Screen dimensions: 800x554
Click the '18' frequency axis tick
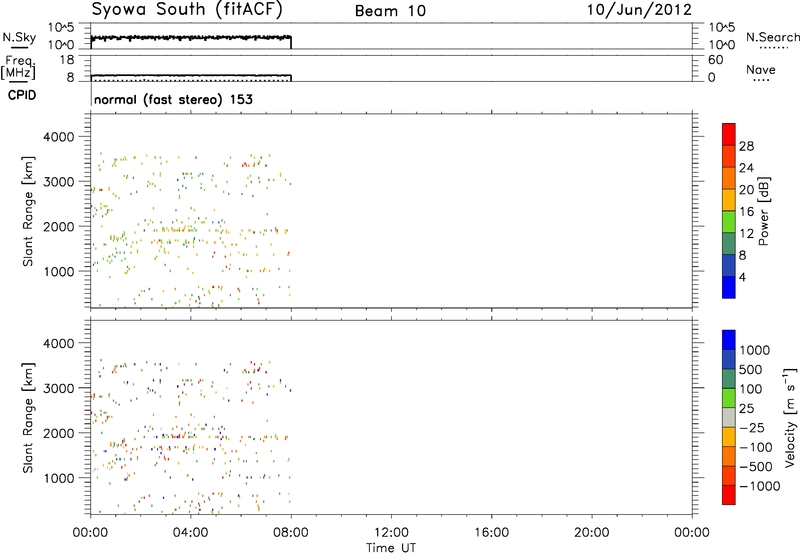tap(66, 60)
